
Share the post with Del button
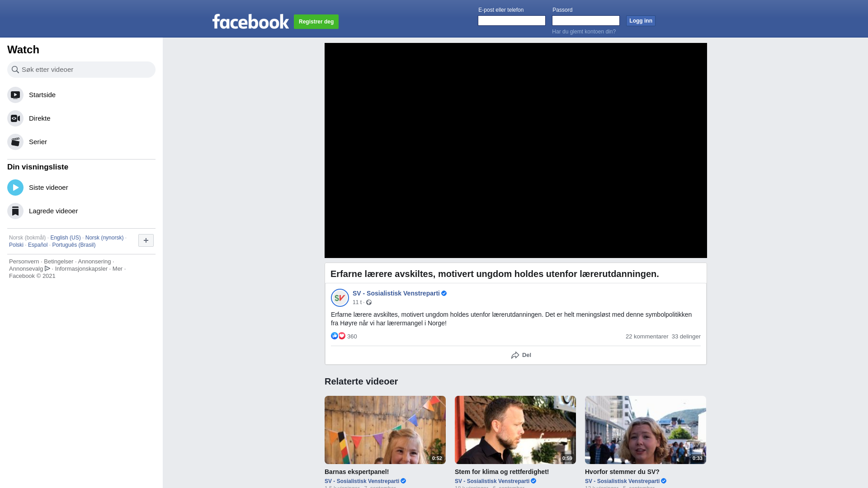coord(521,355)
